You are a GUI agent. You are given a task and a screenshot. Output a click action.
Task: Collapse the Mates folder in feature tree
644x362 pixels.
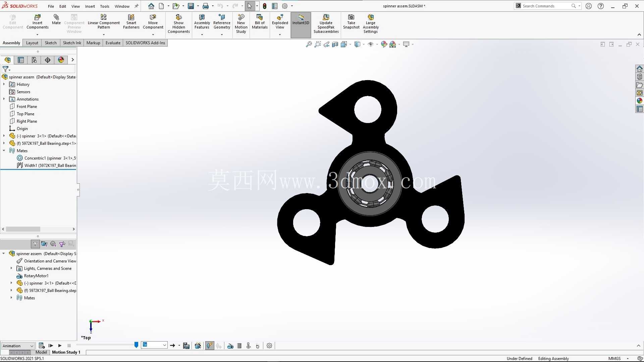pyautogui.click(x=4, y=151)
